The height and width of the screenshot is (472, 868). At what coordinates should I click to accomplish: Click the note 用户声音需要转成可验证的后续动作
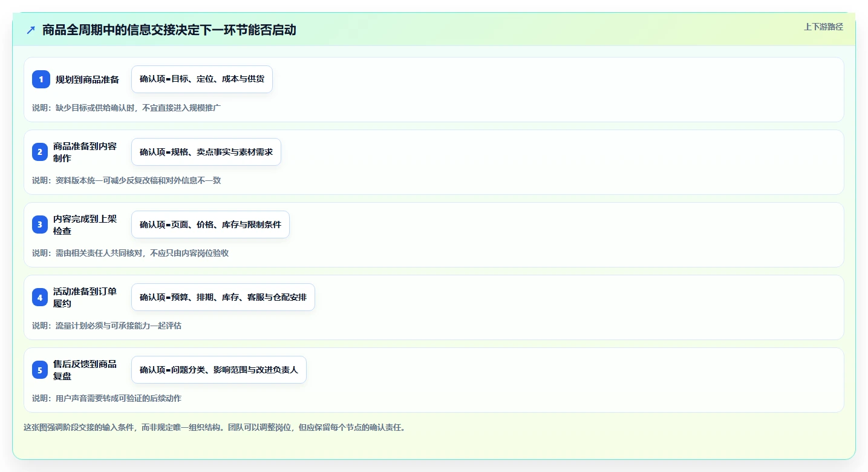tap(119, 398)
